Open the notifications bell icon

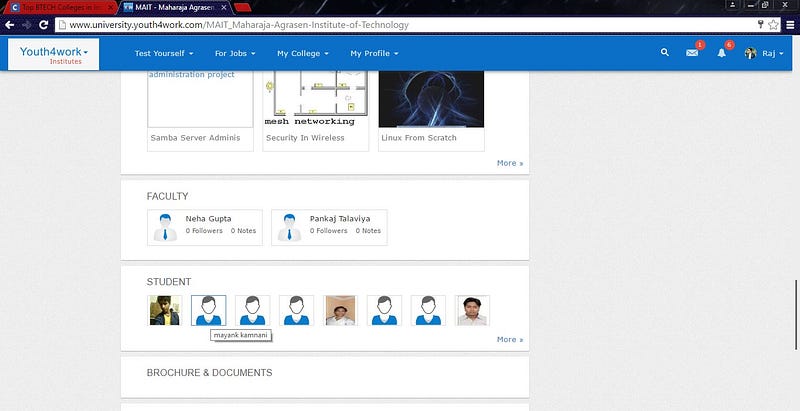point(721,53)
